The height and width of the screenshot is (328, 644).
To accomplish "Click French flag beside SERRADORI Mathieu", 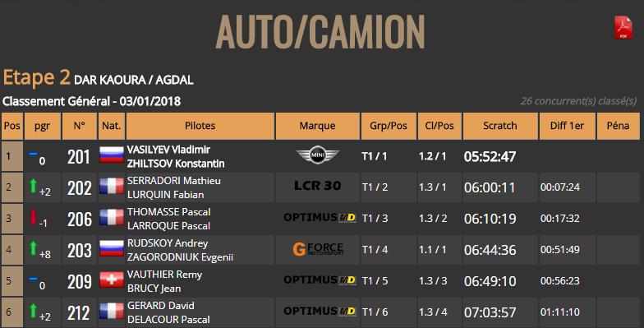I will click(112, 186).
